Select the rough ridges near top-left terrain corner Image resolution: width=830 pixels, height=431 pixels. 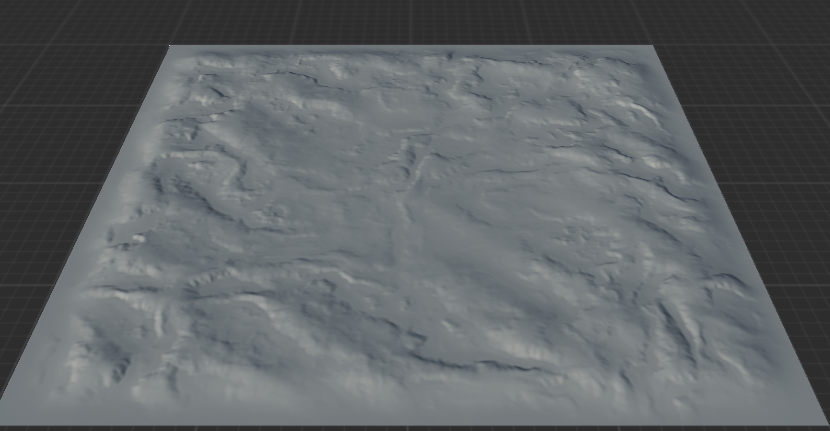tap(215, 85)
